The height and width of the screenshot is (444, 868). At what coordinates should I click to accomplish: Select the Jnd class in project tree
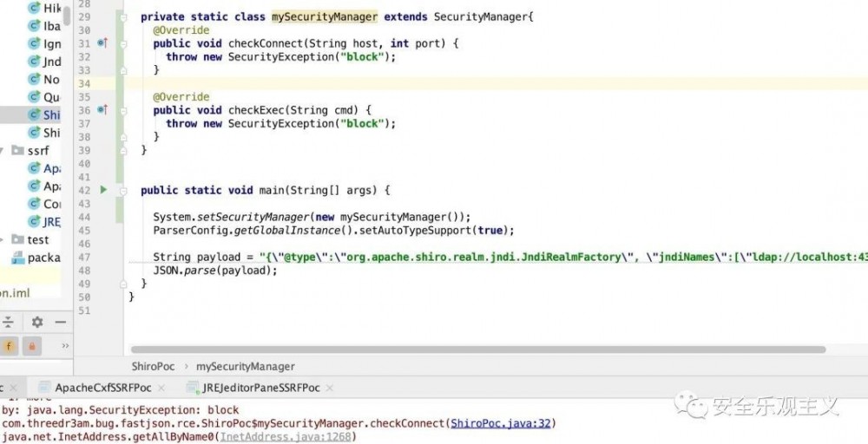pos(44,62)
